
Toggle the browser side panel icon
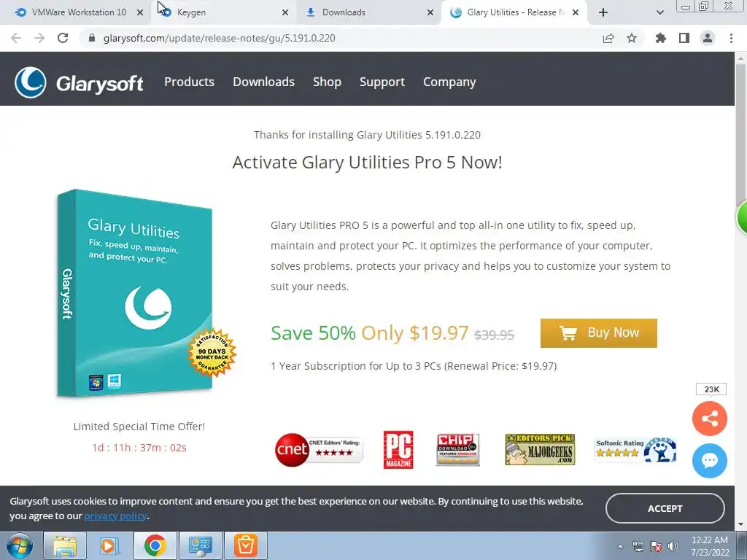(684, 38)
